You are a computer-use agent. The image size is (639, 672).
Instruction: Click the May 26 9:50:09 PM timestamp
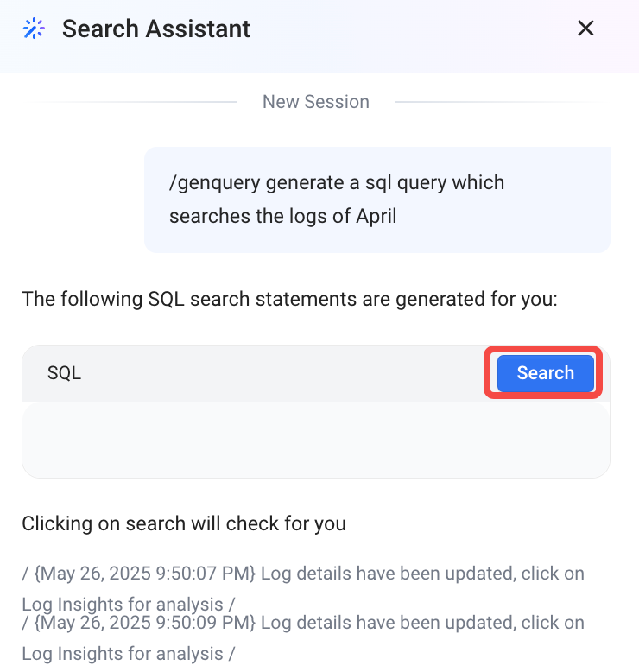point(144,623)
